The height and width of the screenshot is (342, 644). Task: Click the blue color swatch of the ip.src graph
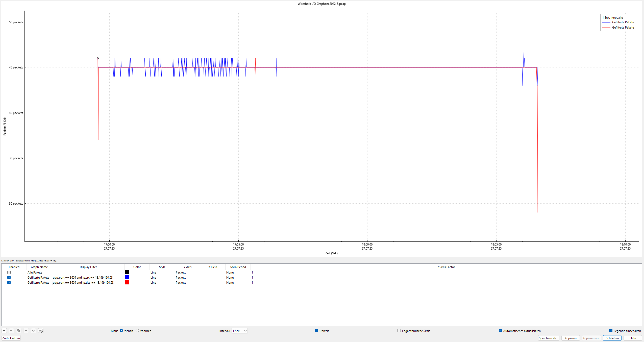tap(127, 277)
